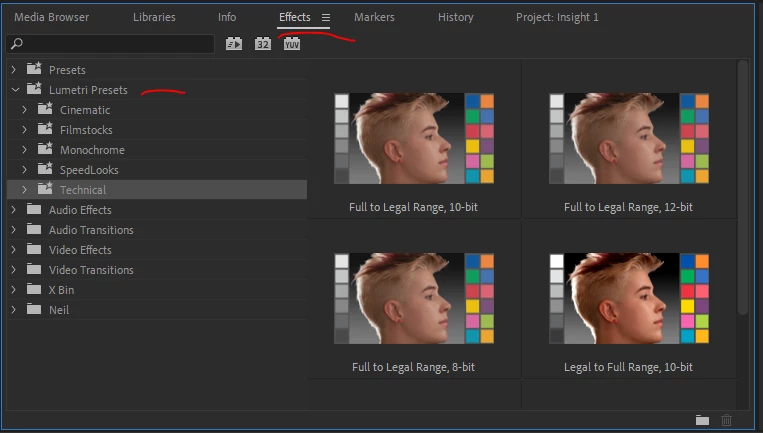Open the History tab
This screenshot has height=433, width=763.
455,18
